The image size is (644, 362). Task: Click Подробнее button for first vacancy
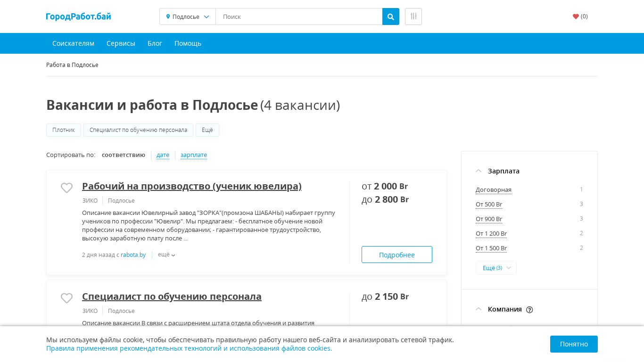pos(396,255)
